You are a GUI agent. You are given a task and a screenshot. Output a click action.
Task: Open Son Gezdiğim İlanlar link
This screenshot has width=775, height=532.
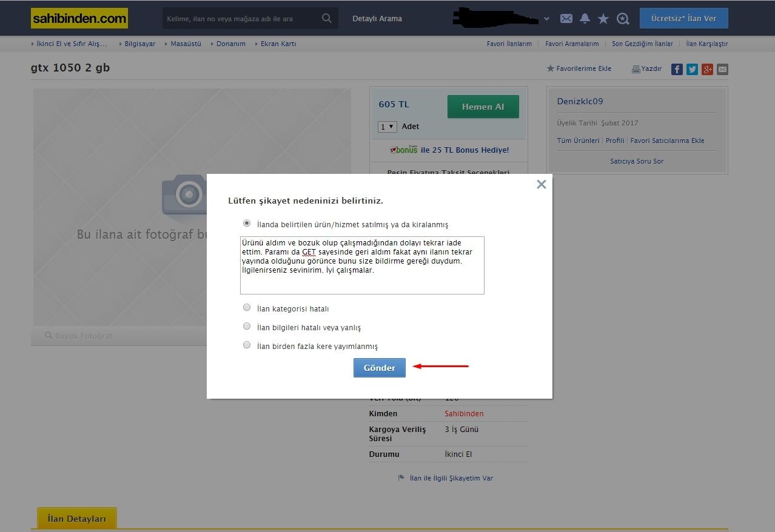pyautogui.click(x=642, y=44)
